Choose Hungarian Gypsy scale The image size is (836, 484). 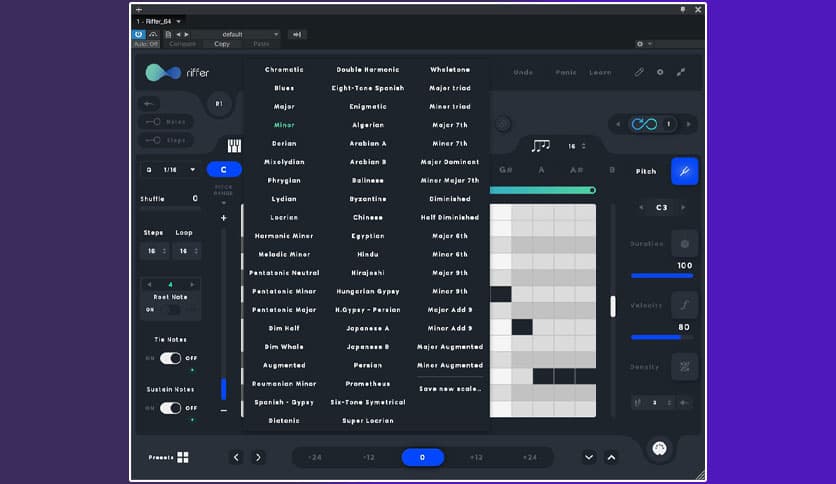click(x=368, y=291)
